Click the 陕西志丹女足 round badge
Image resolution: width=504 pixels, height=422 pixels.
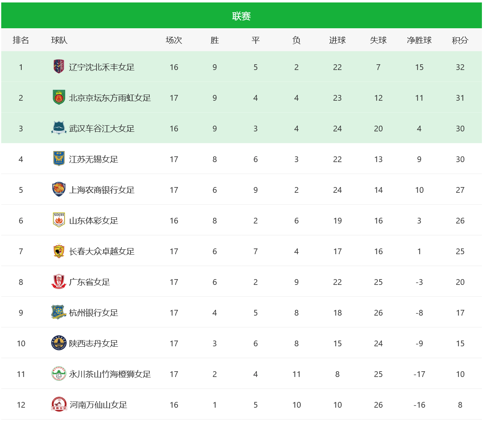(59, 343)
